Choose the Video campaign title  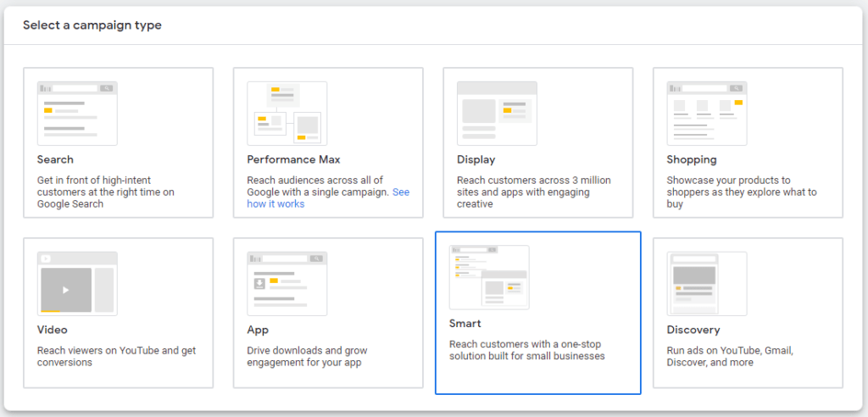tap(52, 330)
